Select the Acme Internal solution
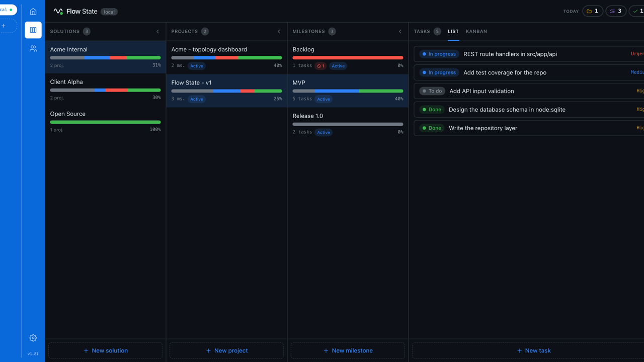Screen dimensions: 644x362 tap(106, 57)
